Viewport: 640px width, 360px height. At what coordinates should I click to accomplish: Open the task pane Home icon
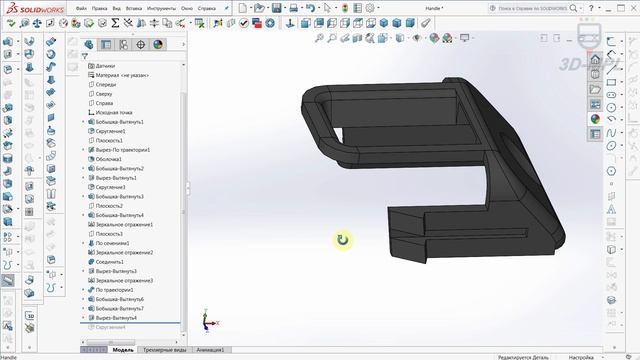pyautogui.click(x=595, y=60)
